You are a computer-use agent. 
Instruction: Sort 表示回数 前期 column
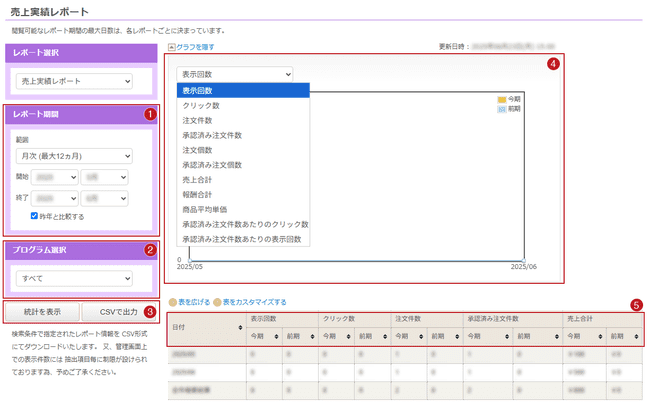tap(313, 337)
